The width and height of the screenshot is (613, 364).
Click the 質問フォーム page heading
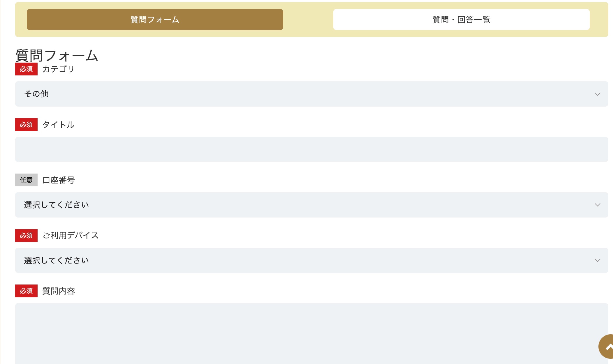[x=57, y=55]
